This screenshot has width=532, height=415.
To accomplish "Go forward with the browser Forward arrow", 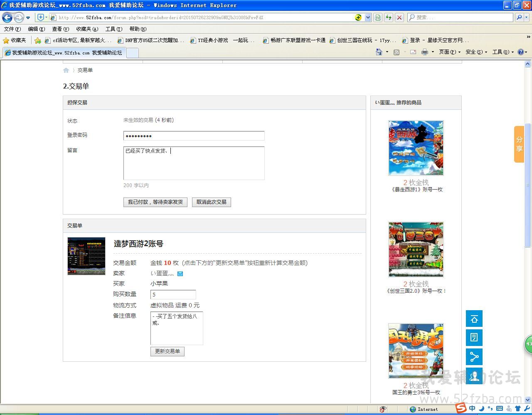I will (19, 17).
